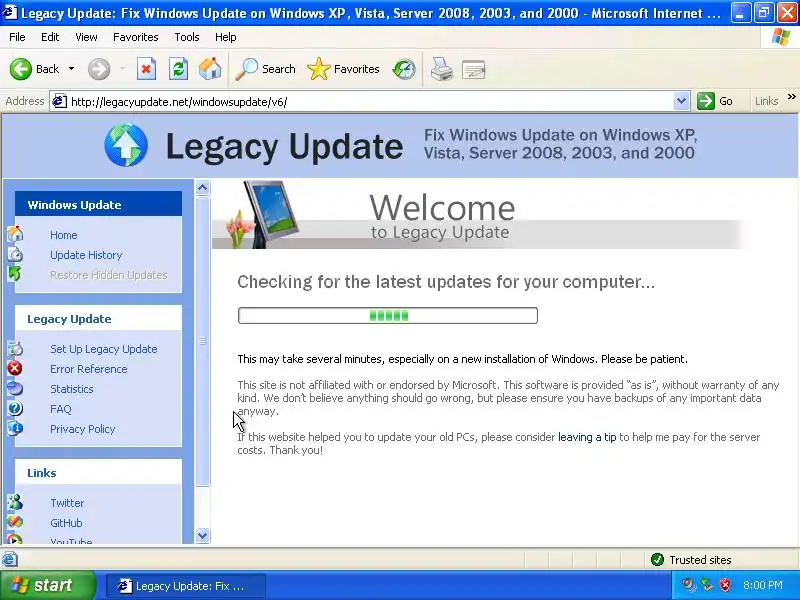Screen dimensions: 800x600
Task: Open the Statistics sidebar link
Action: 72,389
